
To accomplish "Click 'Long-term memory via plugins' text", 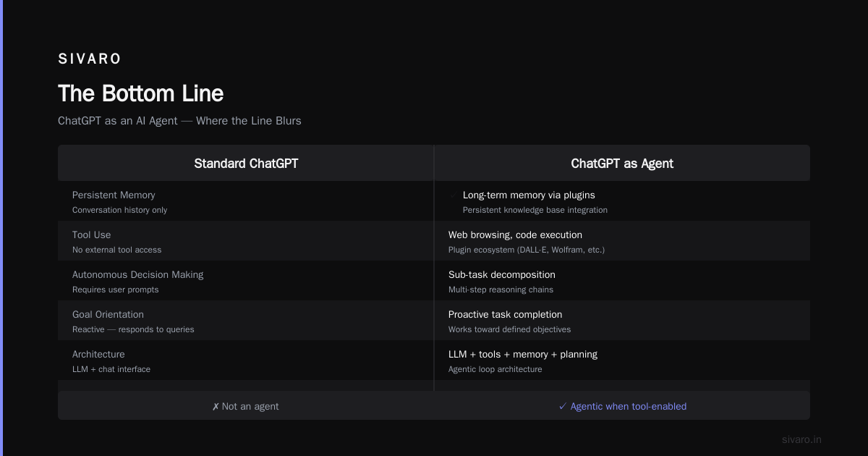I will point(529,195).
